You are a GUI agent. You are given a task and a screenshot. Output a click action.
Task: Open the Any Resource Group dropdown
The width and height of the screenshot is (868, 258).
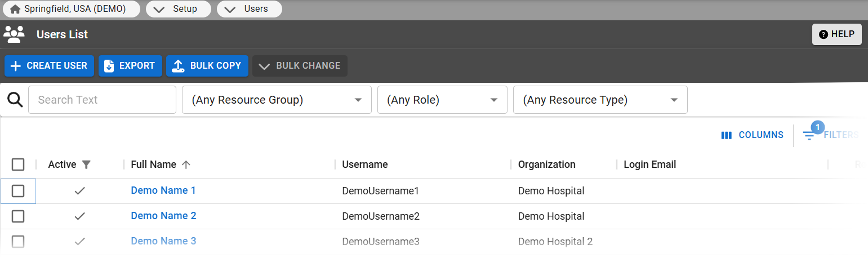(277, 100)
